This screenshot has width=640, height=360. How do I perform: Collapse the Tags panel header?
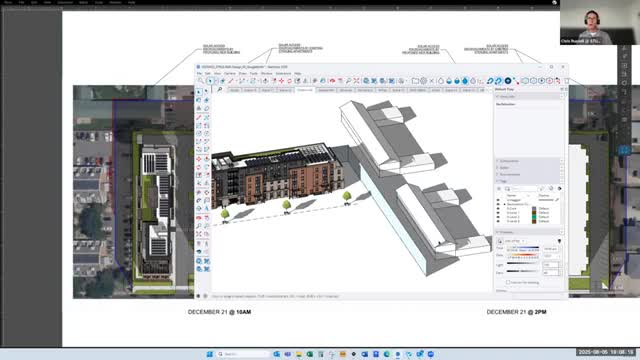529,181
